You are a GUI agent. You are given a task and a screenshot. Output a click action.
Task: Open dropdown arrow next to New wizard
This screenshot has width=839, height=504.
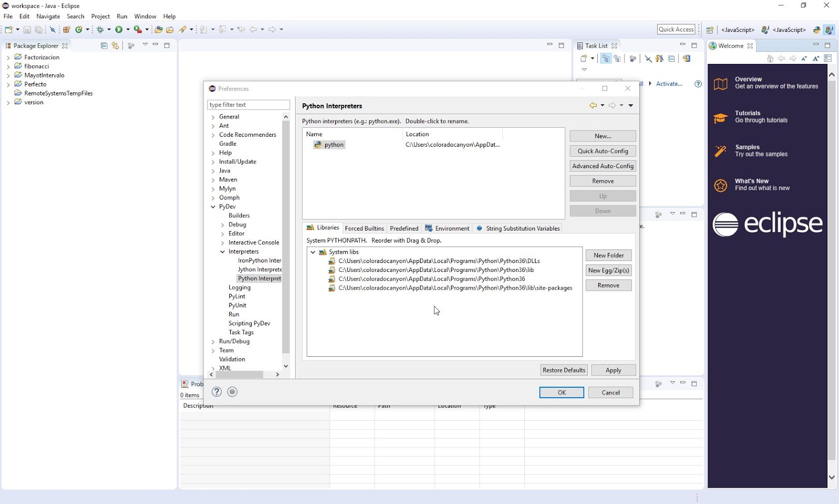[x=17, y=30]
